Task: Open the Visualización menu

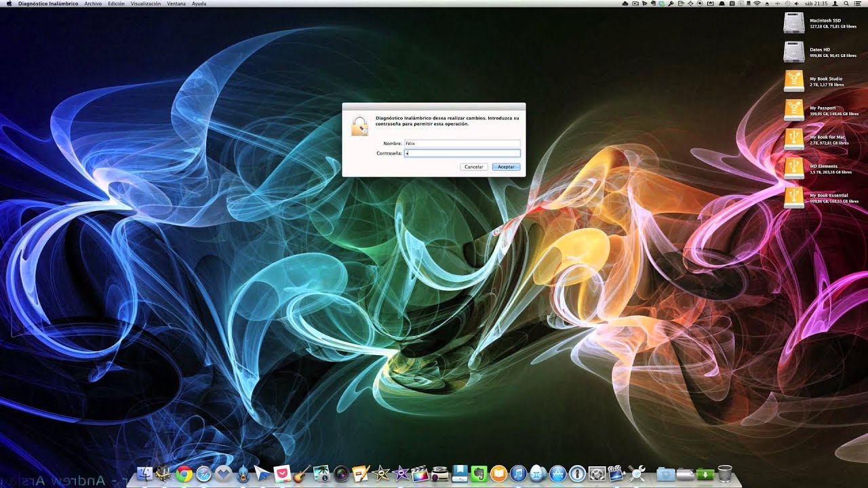Action: (x=146, y=3)
